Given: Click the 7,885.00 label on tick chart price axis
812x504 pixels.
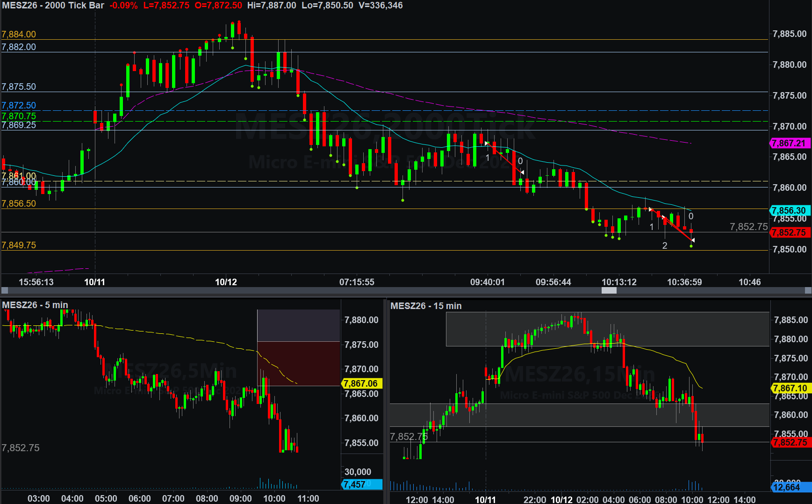Looking at the screenshot, I should (x=790, y=34).
